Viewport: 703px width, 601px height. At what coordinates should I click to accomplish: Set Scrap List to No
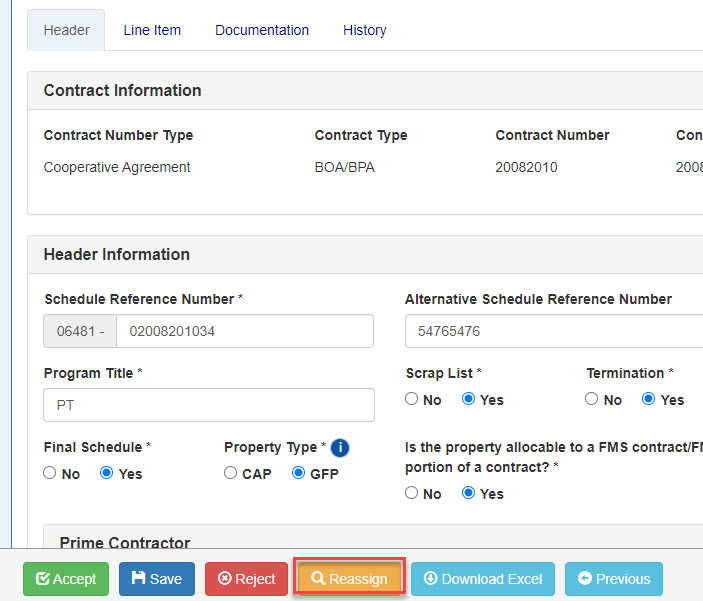coord(412,400)
